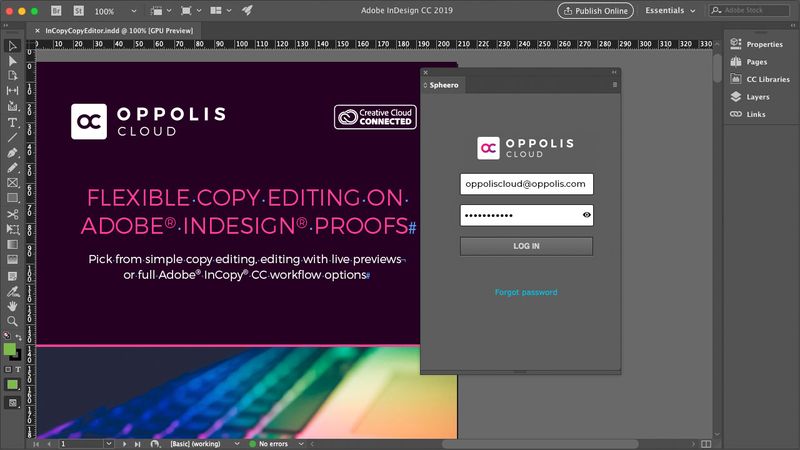The height and width of the screenshot is (450, 800).
Task: Select the Selection tool arrow
Action: click(x=12, y=46)
